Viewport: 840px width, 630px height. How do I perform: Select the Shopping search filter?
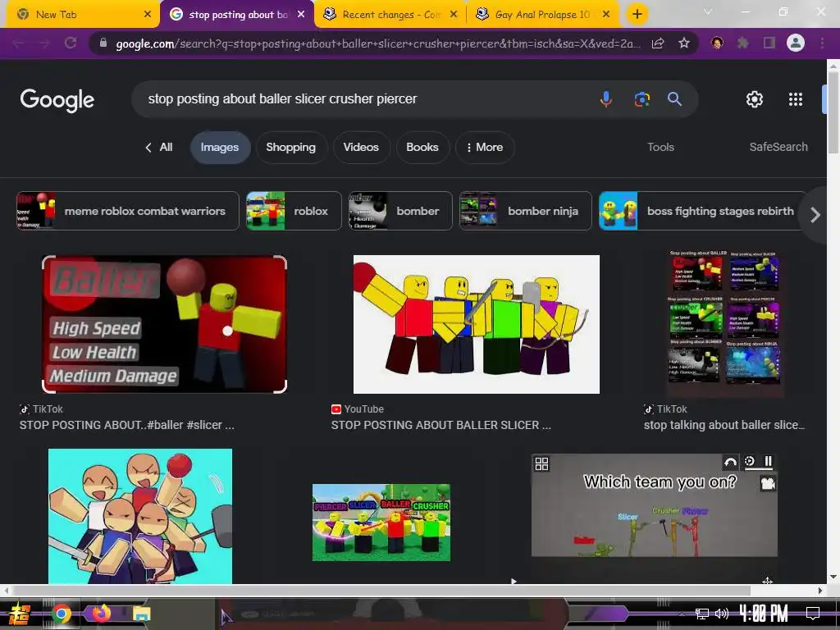point(291,148)
